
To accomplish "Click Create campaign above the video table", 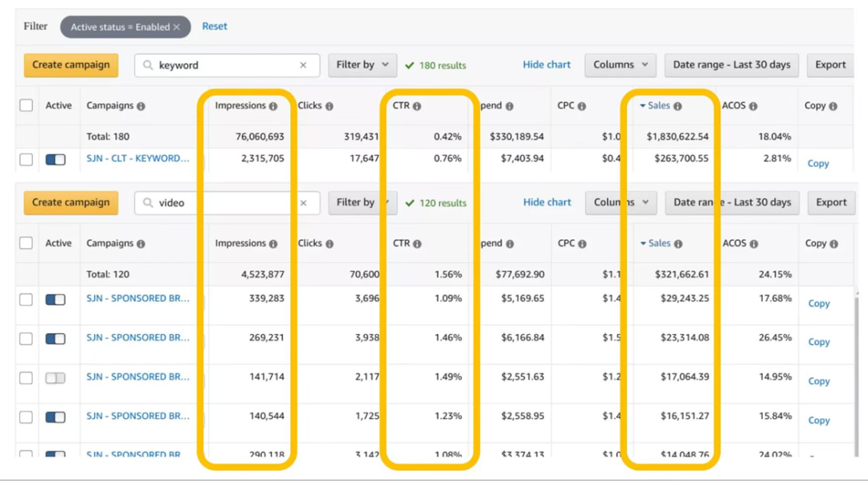I will [71, 202].
